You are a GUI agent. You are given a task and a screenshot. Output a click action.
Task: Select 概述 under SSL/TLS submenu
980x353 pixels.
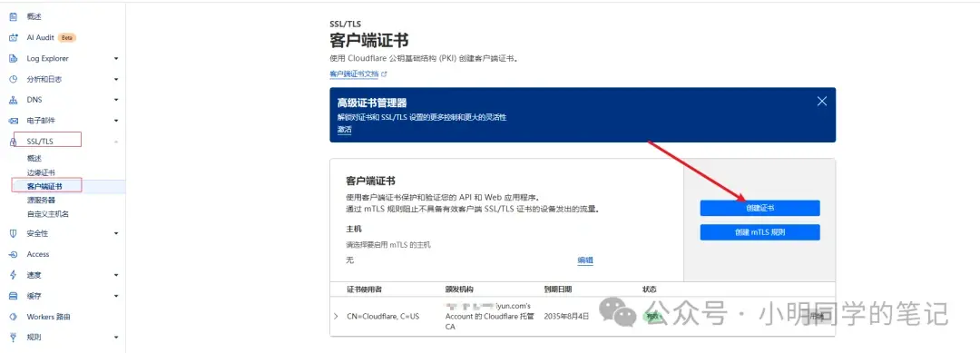click(34, 159)
